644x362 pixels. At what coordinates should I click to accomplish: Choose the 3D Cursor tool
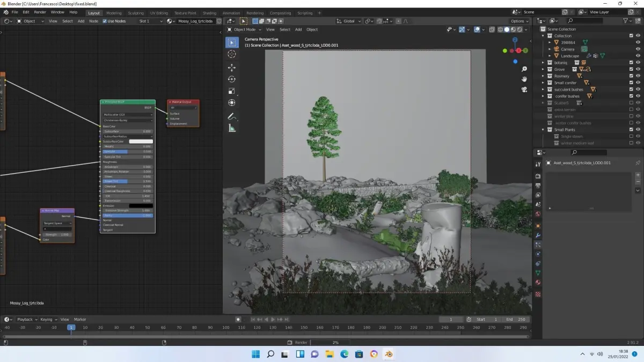click(232, 54)
